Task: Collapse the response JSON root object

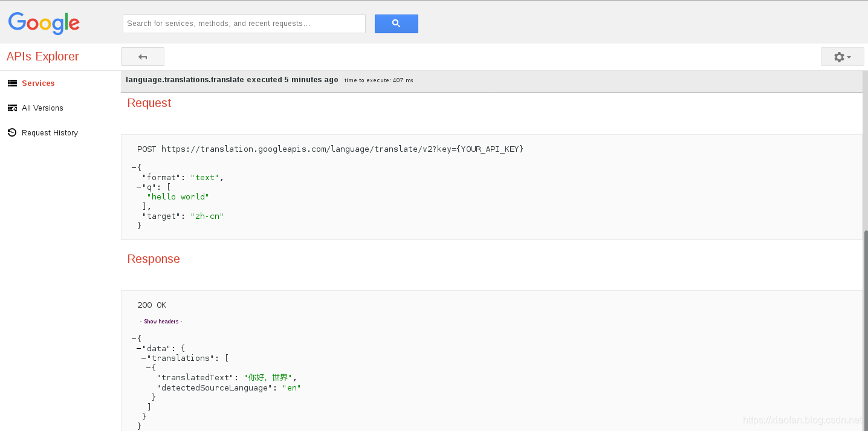Action: click(134, 339)
